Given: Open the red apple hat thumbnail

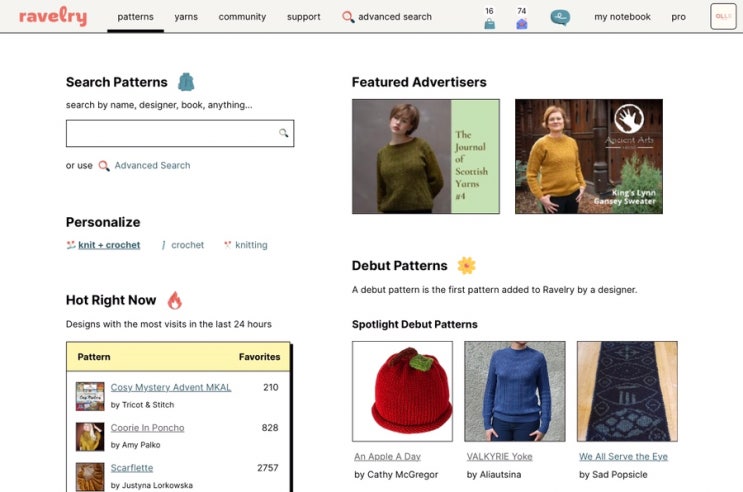Looking at the screenshot, I should tap(402, 392).
